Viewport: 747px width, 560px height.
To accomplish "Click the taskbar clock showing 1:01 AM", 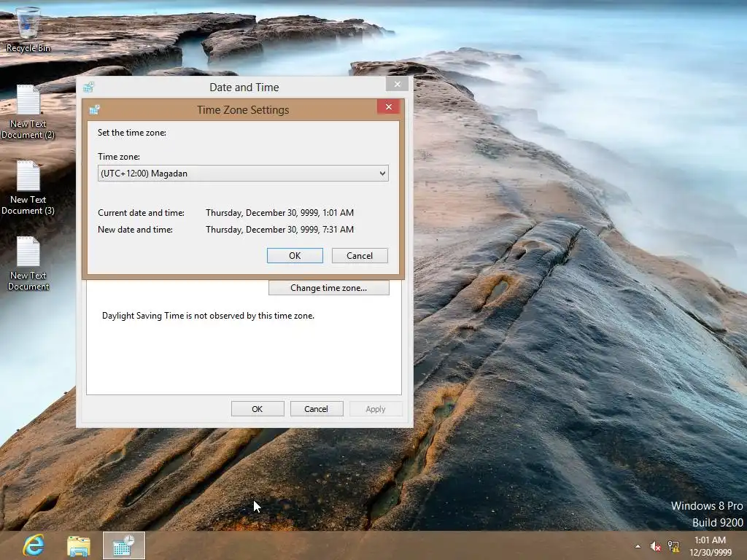I will pyautogui.click(x=711, y=546).
